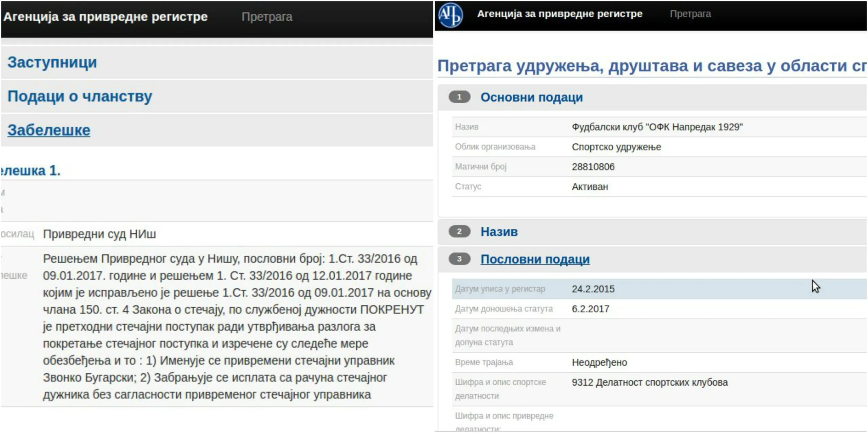Click Агенција за привредне регистре left title

click(105, 17)
